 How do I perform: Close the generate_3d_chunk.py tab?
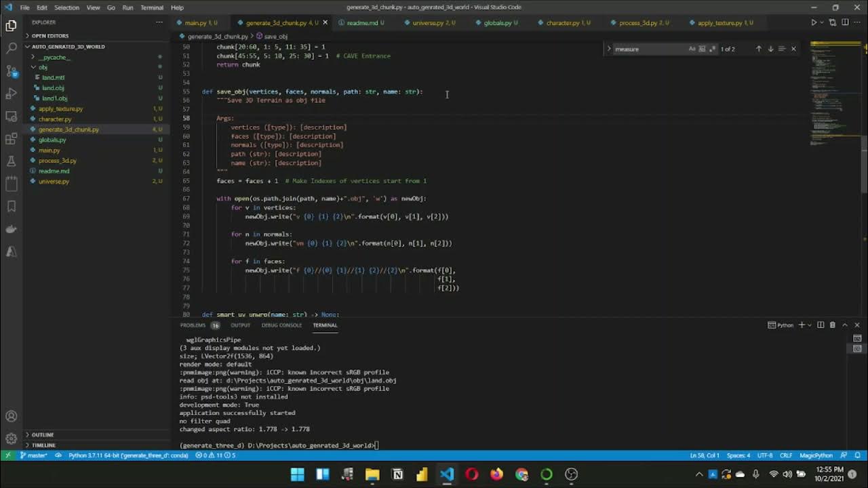pyautogui.click(x=325, y=22)
